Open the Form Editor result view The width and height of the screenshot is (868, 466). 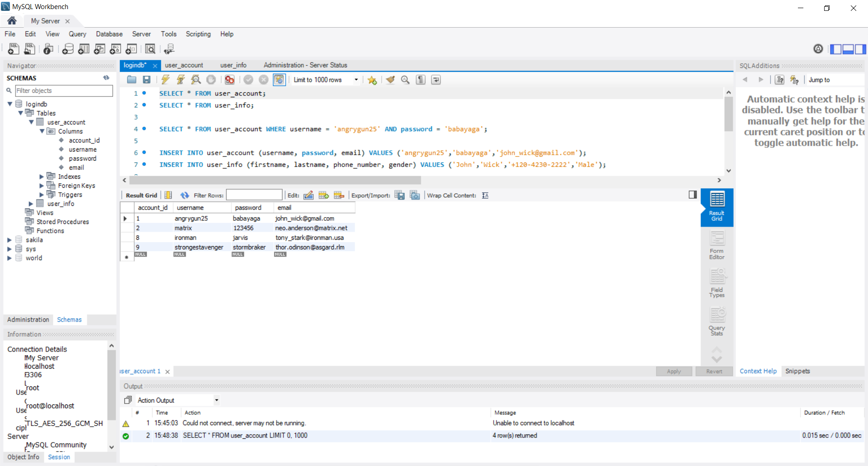717,245
